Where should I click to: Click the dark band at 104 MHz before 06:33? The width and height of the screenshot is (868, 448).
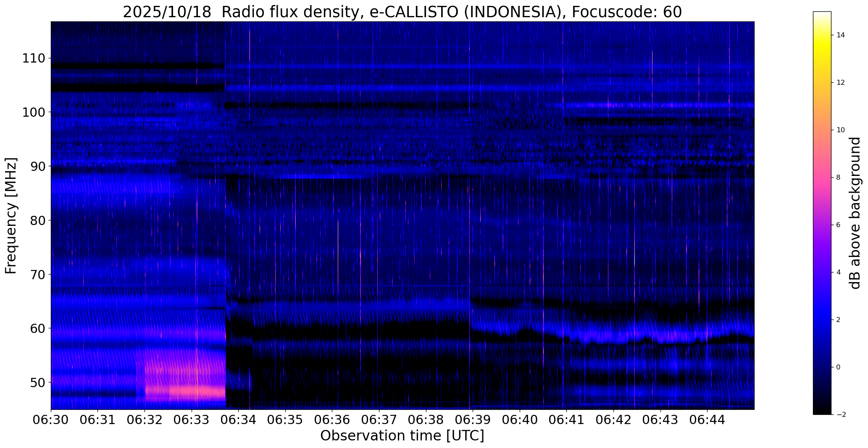(x=138, y=88)
